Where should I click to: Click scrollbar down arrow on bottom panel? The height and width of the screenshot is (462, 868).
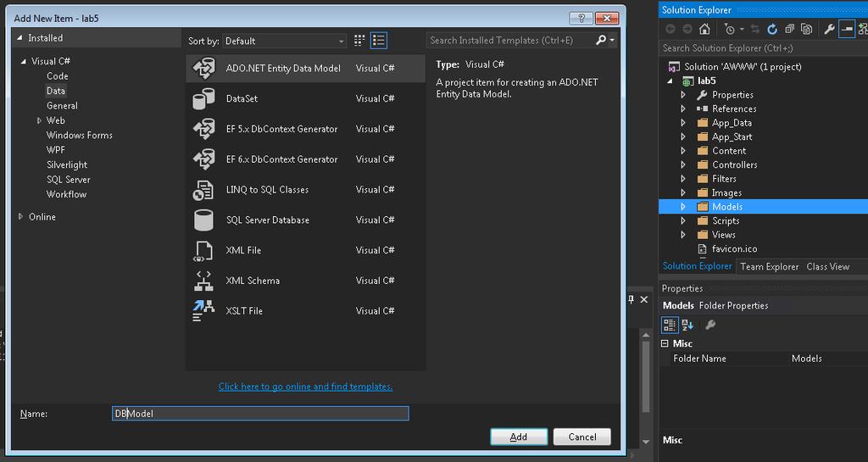(645, 442)
